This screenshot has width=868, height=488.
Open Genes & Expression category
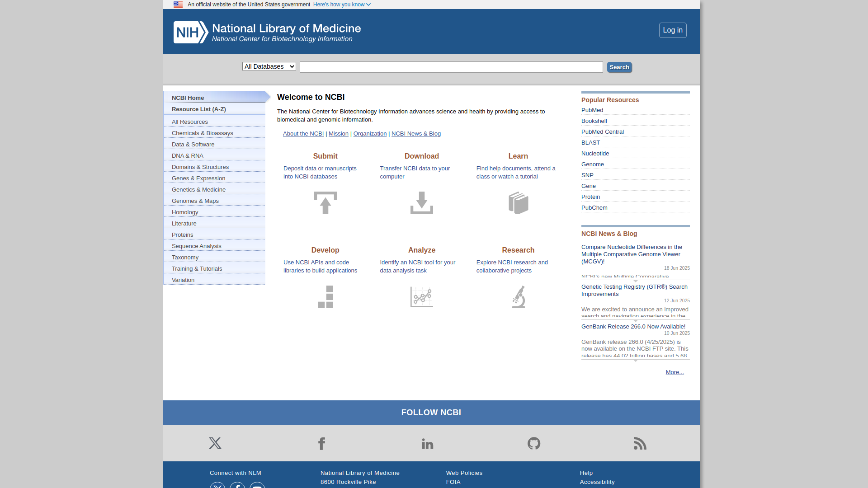pos(215,178)
